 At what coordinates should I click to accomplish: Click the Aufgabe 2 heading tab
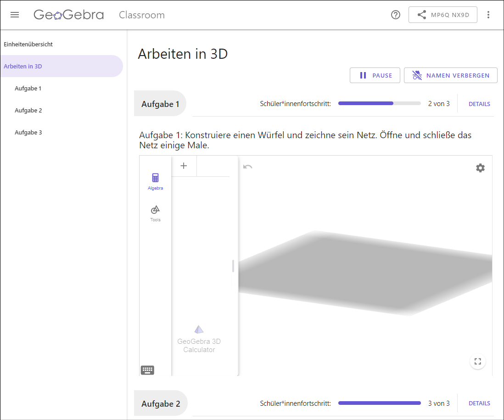click(160, 403)
